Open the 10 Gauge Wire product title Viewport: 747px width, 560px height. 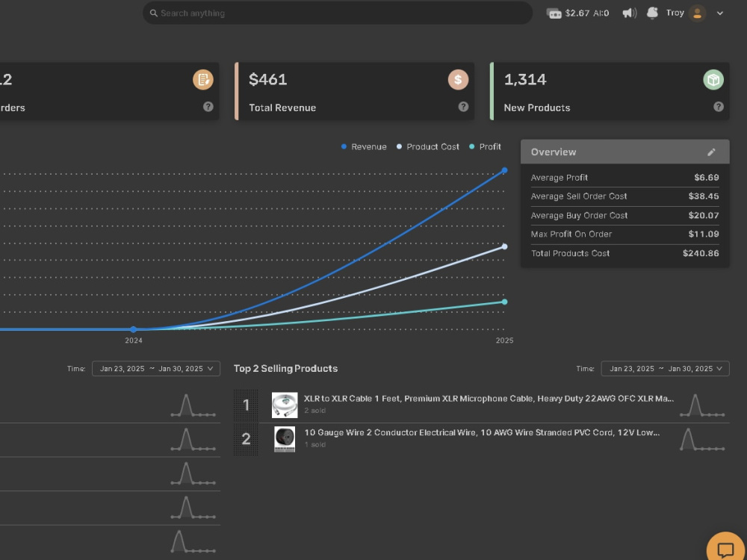[482, 432]
